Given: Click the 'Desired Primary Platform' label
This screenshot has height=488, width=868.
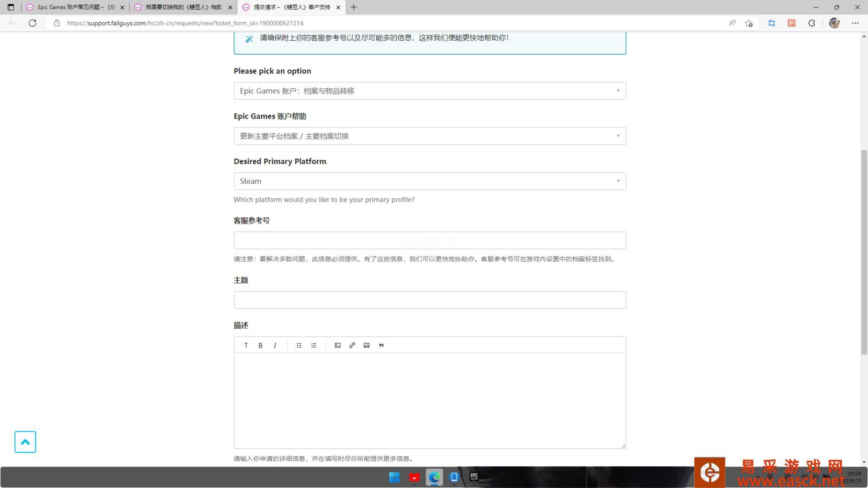Looking at the screenshot, I should (280, 161).
